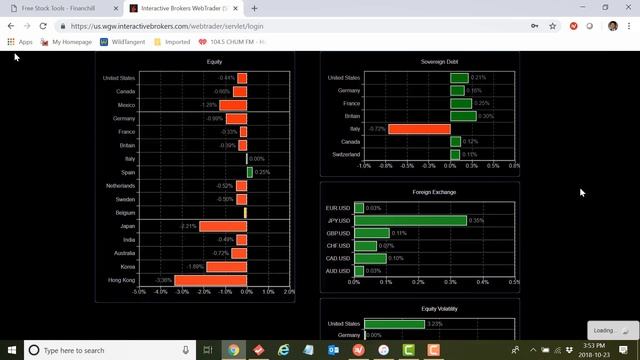Click the Type here to search box
Image resolution: width=640 pixels, height=360 pixels.
[110, 350]
